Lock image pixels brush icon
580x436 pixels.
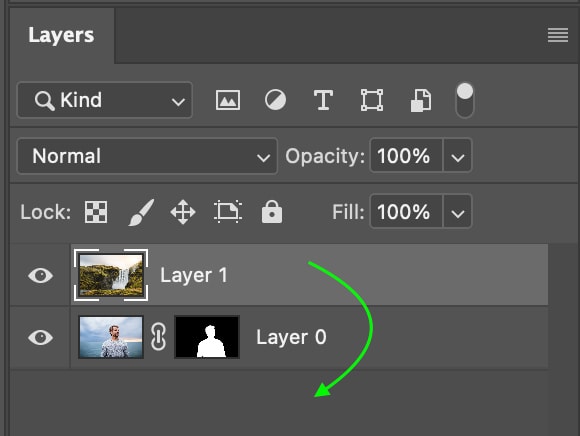click(x=141, y=212)
